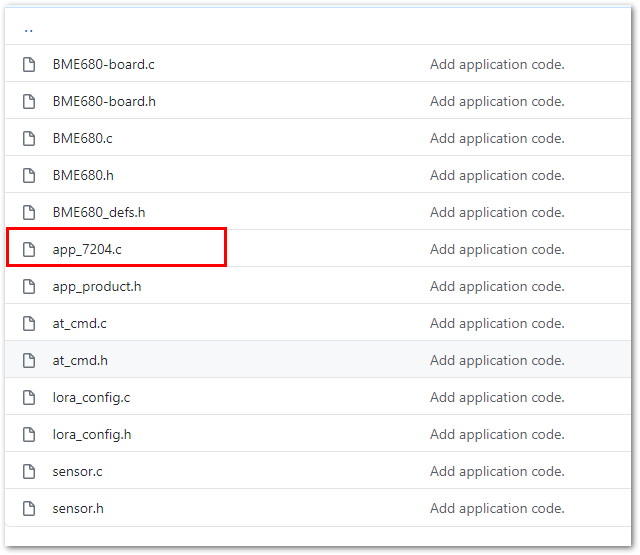The height and width of the screenshot is (555, 640).
Task: Click the file icon next to sensor.h
Action: 29,508
